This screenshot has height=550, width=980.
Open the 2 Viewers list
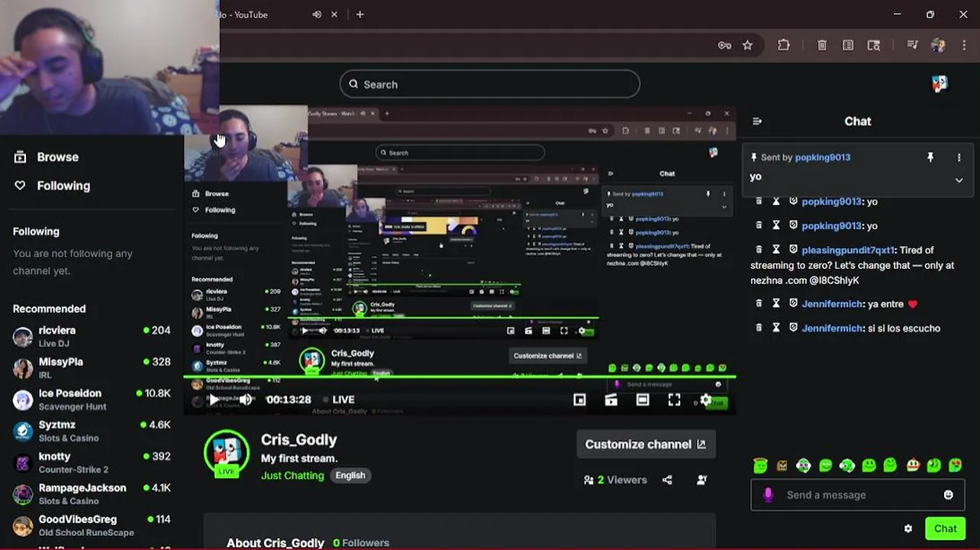615,480
